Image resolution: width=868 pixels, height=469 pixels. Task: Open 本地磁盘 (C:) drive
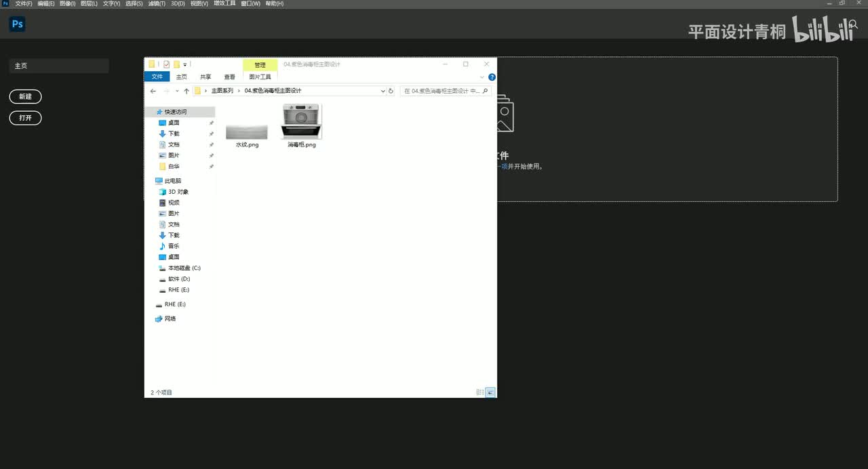tap(184, 268)
